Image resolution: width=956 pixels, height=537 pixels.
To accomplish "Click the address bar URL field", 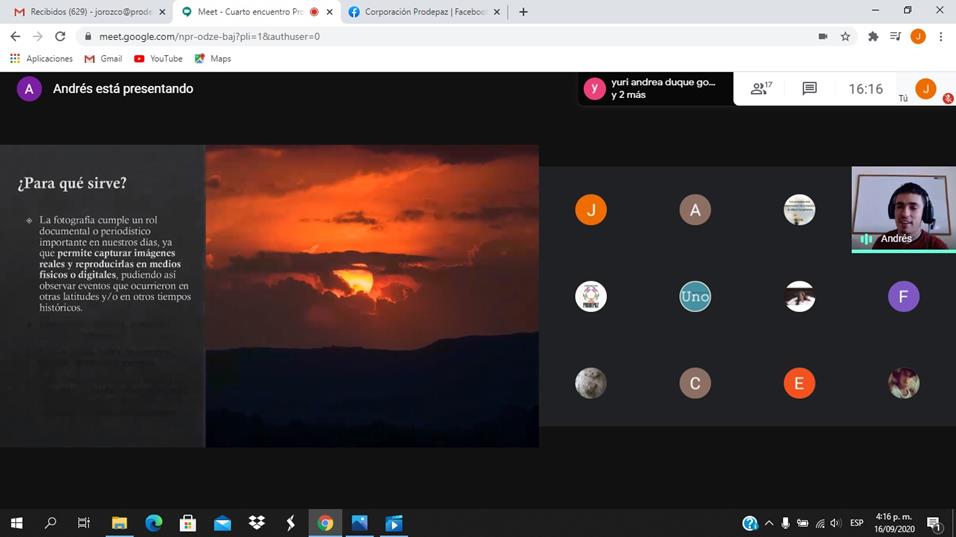I will click(x=400, y=36).
